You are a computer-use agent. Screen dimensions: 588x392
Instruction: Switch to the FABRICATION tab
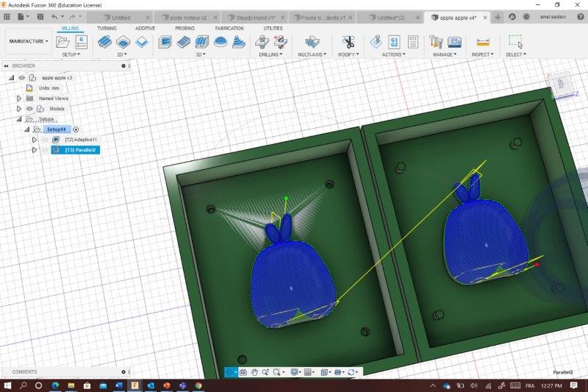229,28
